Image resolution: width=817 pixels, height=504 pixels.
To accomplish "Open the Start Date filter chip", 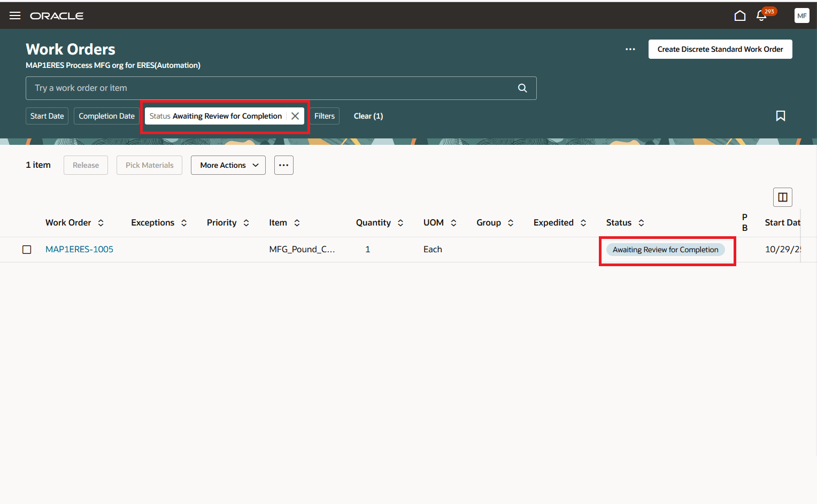I will pos(47,116).
